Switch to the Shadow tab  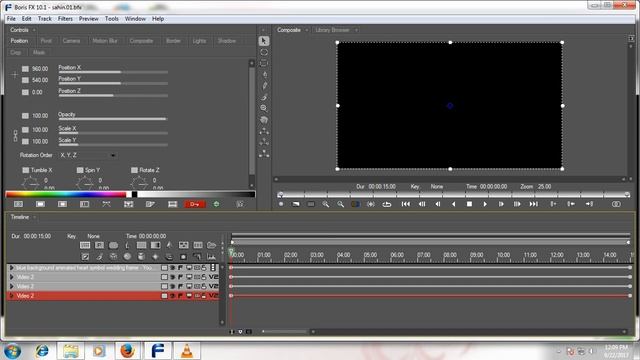[x=227, y=41]
